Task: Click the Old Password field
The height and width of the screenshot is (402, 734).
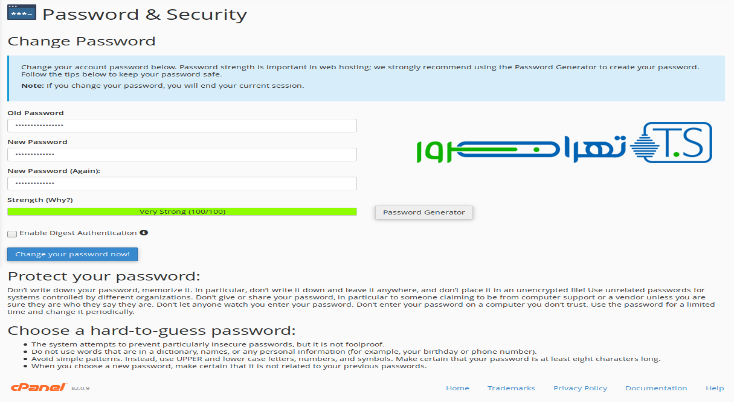Action: (182, 126)
